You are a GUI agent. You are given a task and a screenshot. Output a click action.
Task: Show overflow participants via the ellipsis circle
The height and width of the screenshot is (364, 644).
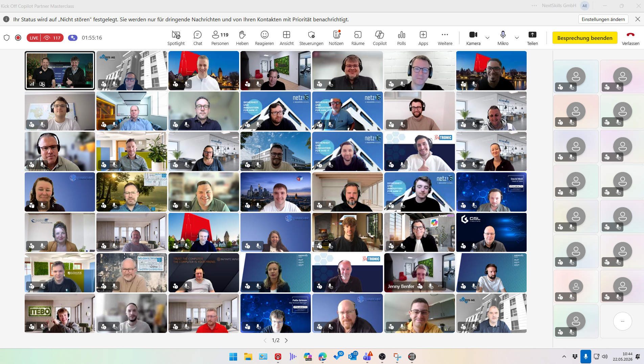tap(622, 321)
